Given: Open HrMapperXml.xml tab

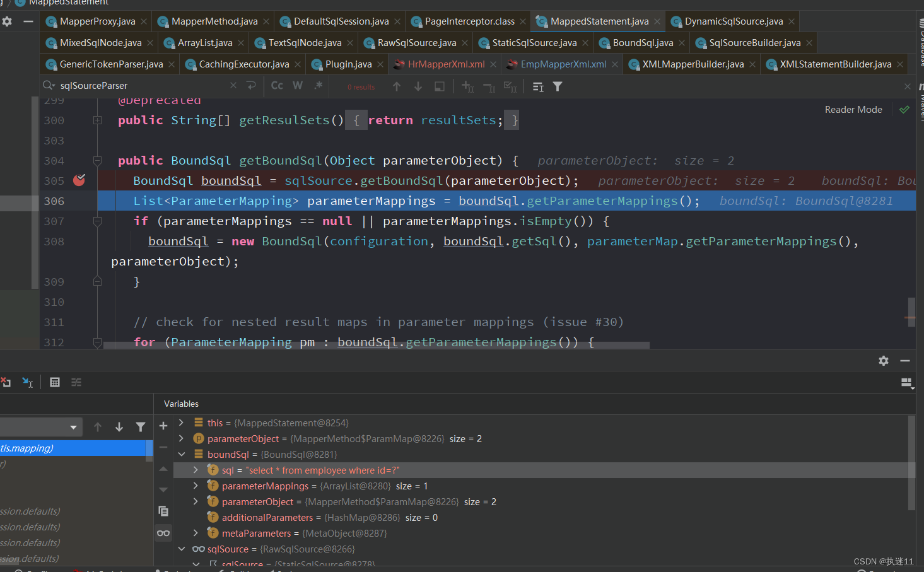Looking at the screenshot, I should point(446,64).
